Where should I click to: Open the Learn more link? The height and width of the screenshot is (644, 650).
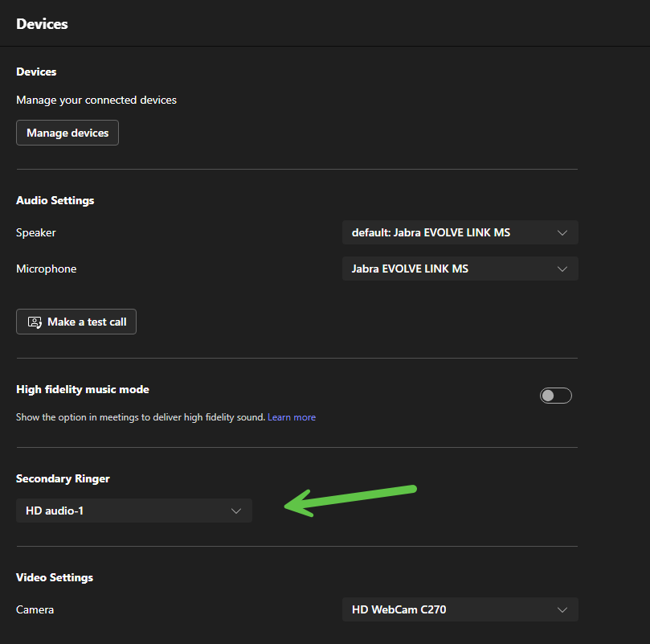[x=292, y=417]
